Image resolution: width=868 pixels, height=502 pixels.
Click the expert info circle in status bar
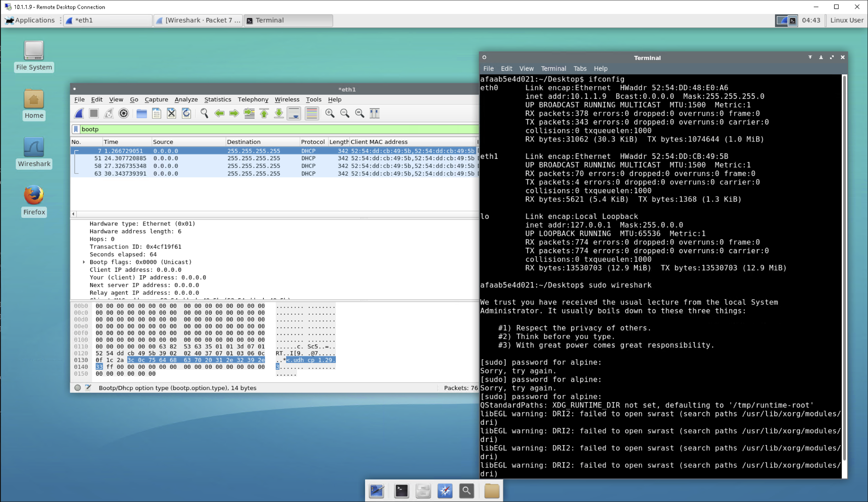(x=78, y=388)
